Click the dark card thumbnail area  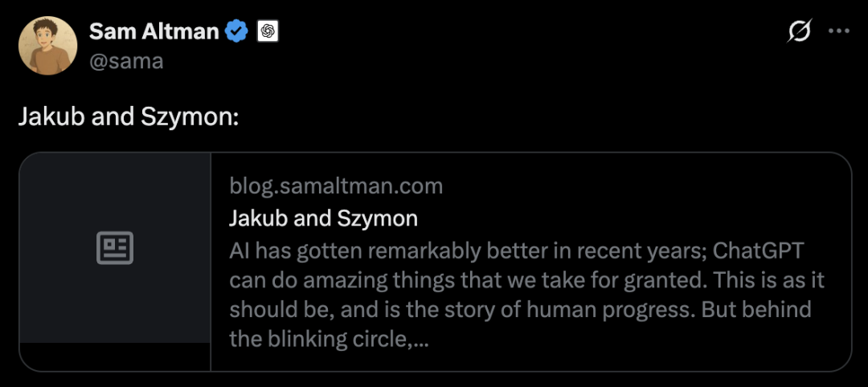coord(115,201)
